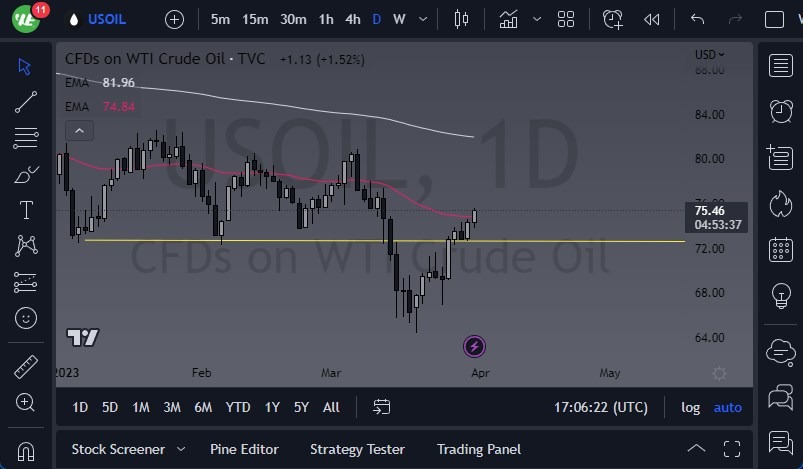The image size is (803, 469).
Task: Click the undo arrow in top toolbar
Action: [x=697, y=19]
